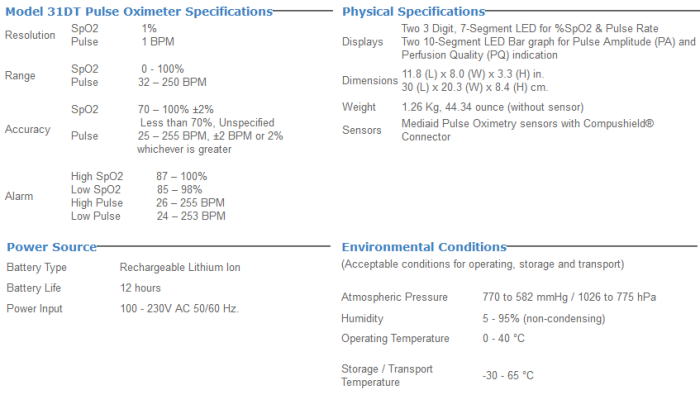Select the Environmental Conditions heading
Image resolution: width=700 pixels, height=409 pixels.
pos(424,246)
